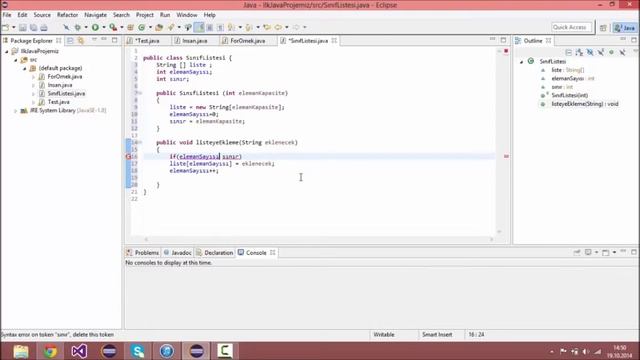This screenshot has height=360, width=640.
Task: Click the Open Type toolbar icon
Action: click(159, 27)
